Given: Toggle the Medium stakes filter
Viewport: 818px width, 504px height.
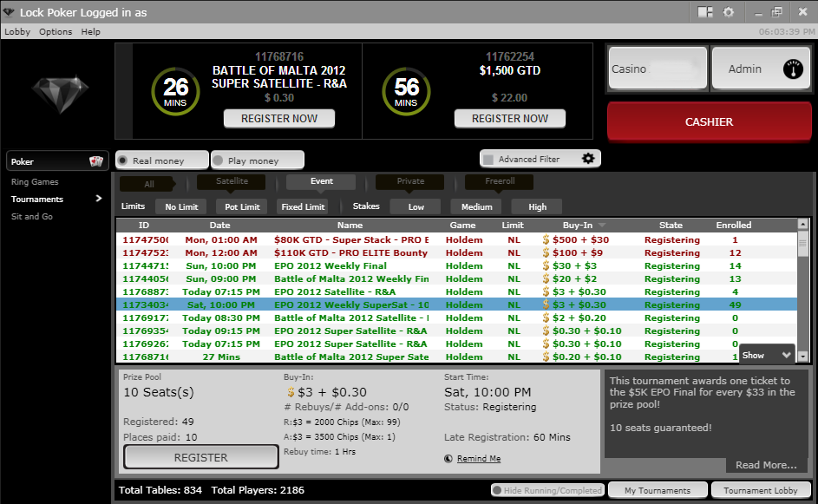Looking at the screenshot, I should (x=476, y=206).
